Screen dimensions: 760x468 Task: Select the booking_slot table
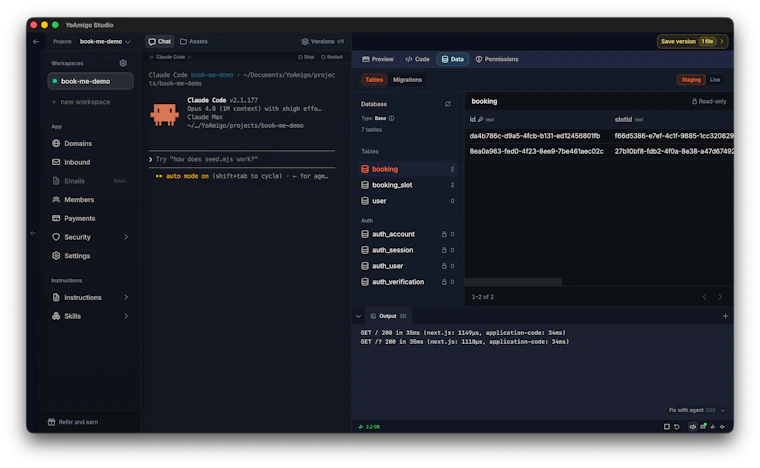pos(407,185)
